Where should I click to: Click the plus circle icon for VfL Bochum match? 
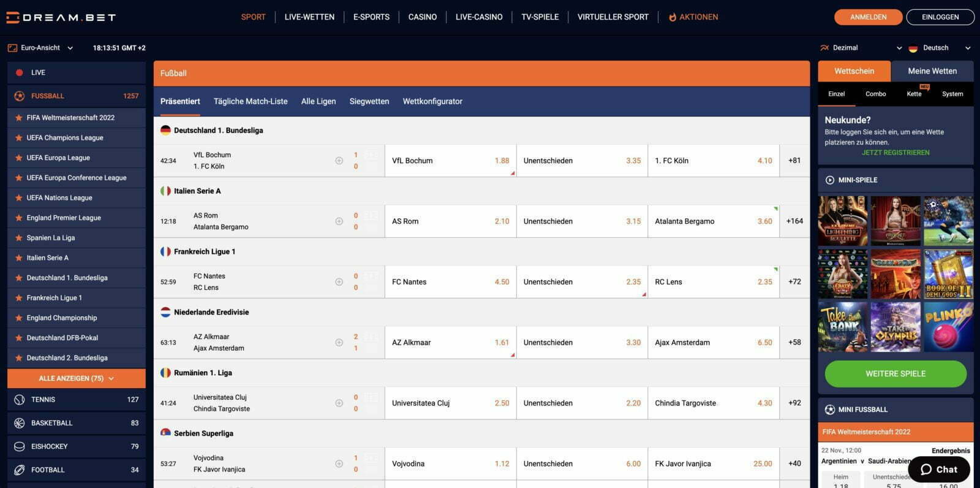click(x=339, y=161)
